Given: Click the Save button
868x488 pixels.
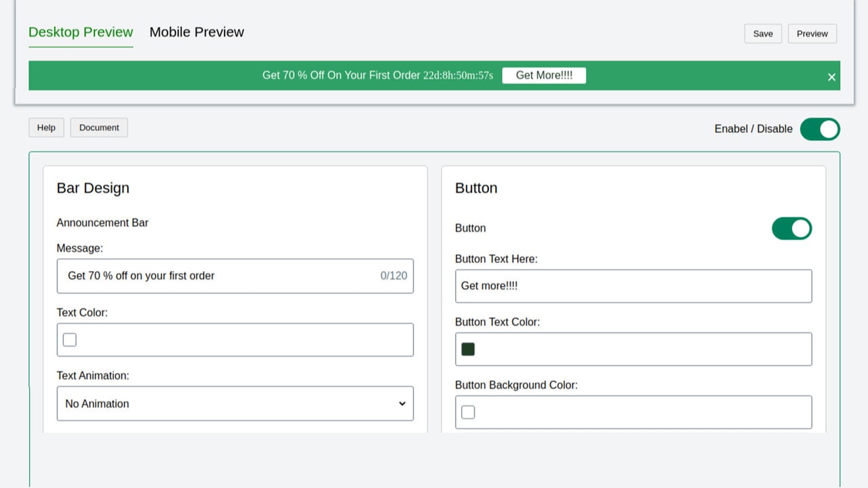Looking at the screenshot, I should [x=763, y=34].
